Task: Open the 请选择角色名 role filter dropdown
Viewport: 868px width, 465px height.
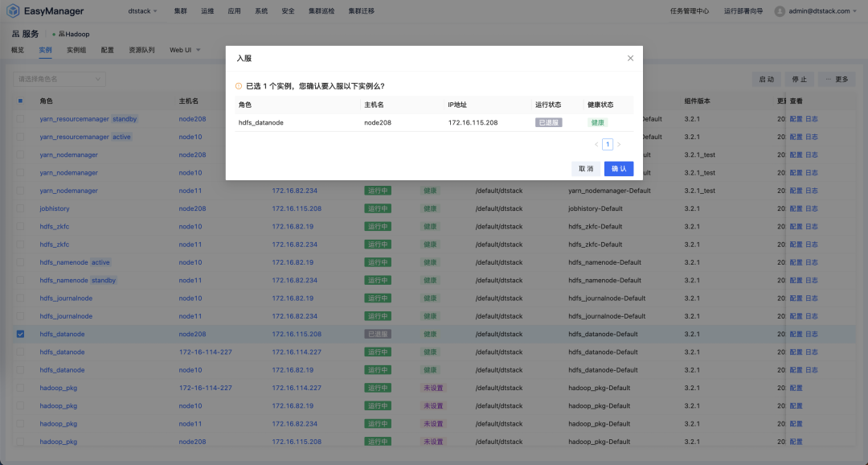Action: [59, 79]
